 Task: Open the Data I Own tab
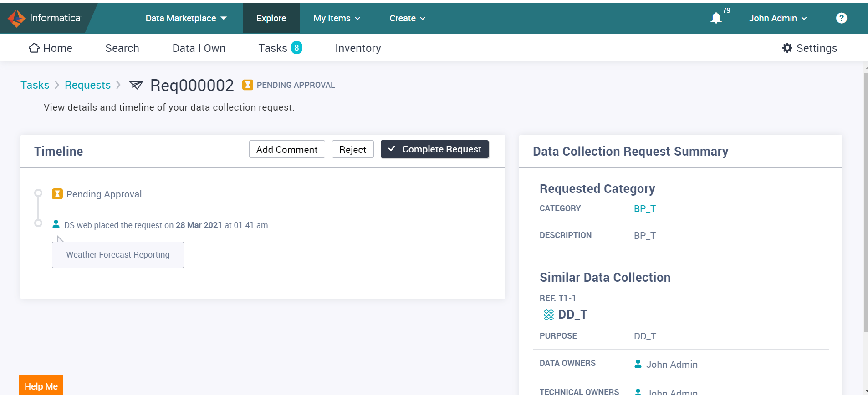pyautogui.click(x=199, y=48)
